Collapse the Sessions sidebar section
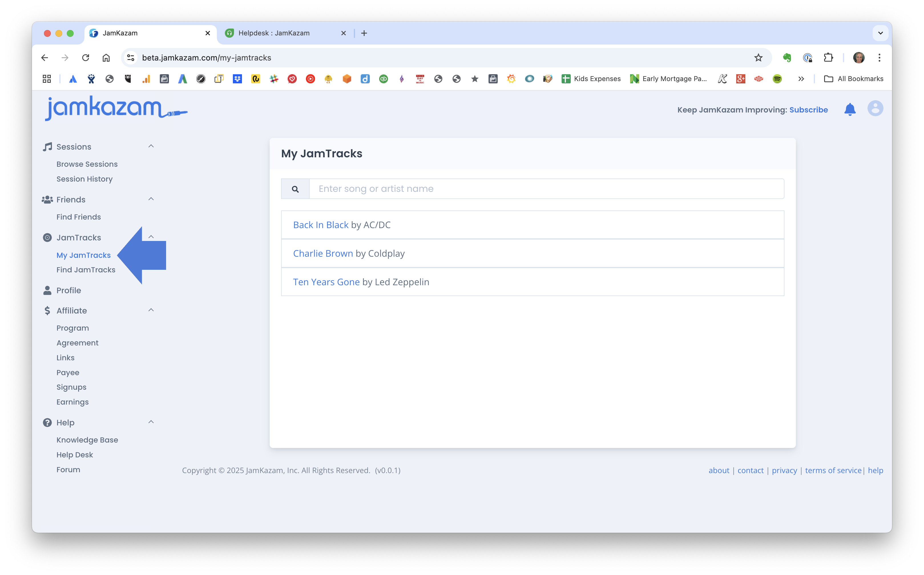The image size is (924, 575). [x=151, y=146]
